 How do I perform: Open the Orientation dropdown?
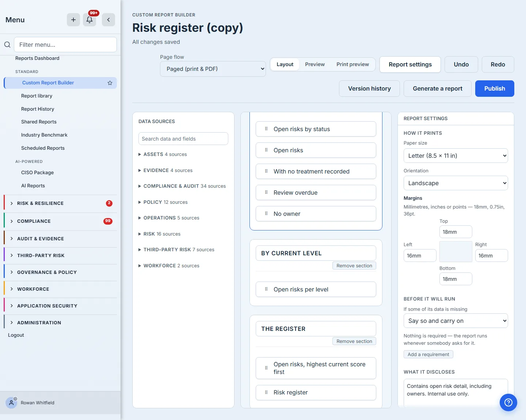[x=456, y=183]
